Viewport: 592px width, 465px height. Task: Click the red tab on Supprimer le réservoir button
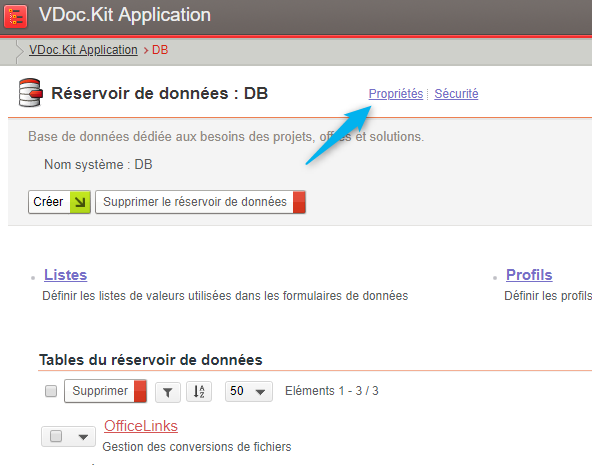pyautogui.click(x=299, y=202)
